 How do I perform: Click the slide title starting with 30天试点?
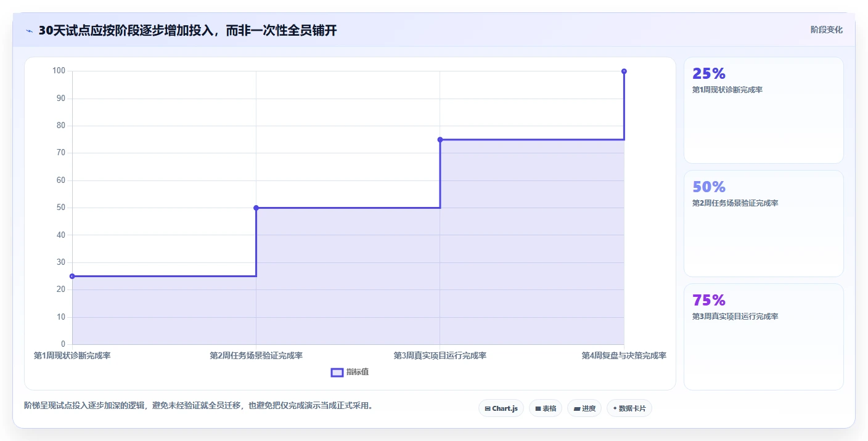click(187, 31)
